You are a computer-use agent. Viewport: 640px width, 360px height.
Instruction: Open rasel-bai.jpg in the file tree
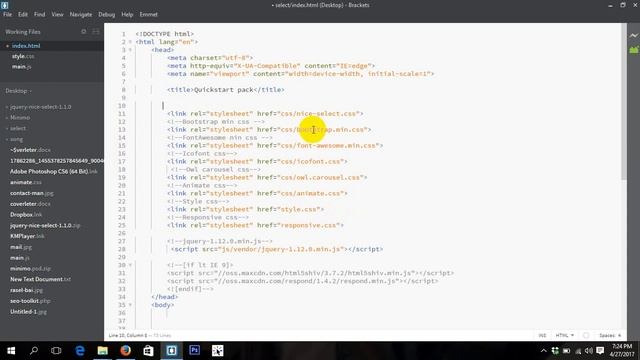[26, 290]
